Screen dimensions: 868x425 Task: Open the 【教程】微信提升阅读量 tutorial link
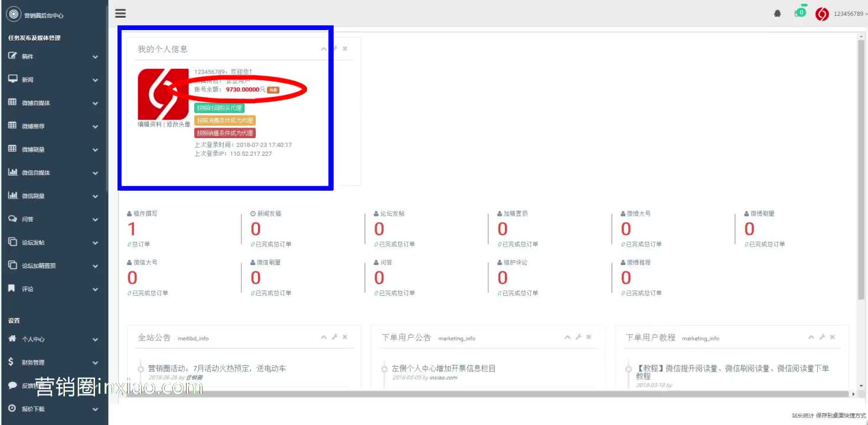[x=732, y=372]
